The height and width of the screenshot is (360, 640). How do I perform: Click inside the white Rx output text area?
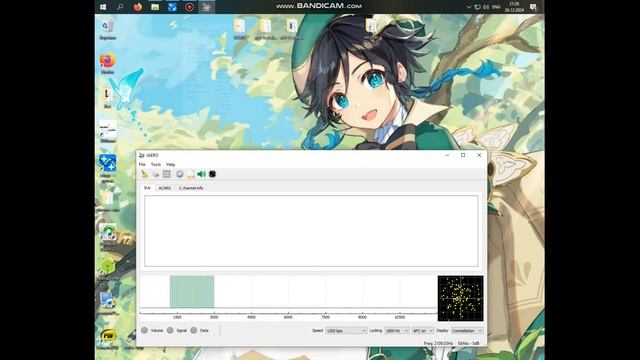pos(311,231)
